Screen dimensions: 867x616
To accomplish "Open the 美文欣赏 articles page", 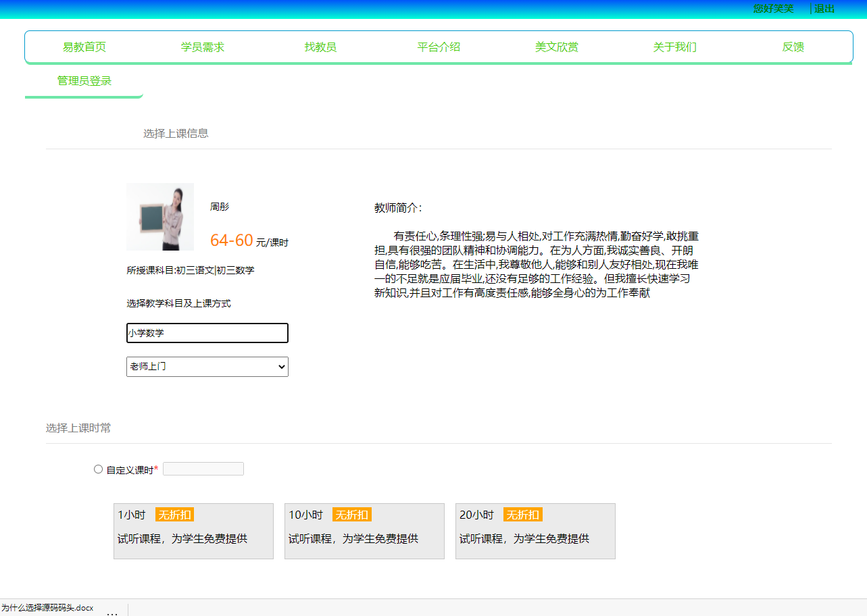I will point(556,47).
